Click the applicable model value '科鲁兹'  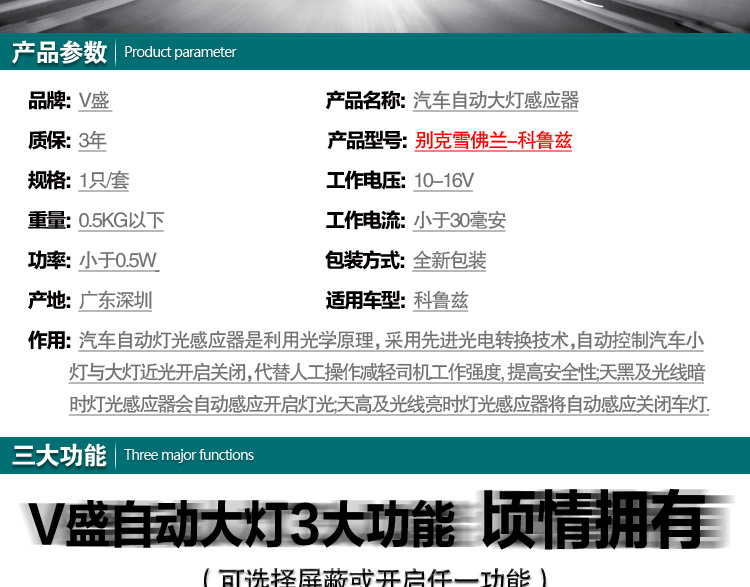pos(441,301)
